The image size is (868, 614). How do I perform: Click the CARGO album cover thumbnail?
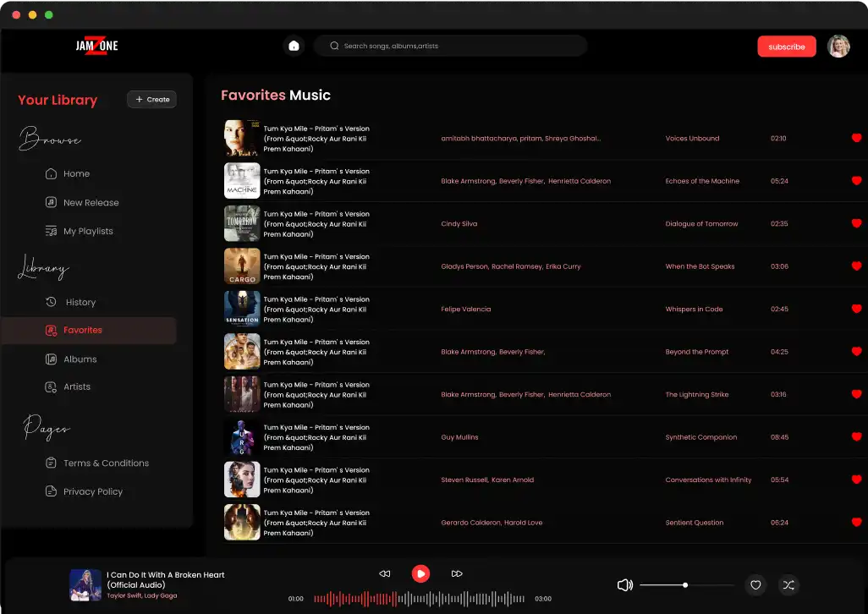242,266
